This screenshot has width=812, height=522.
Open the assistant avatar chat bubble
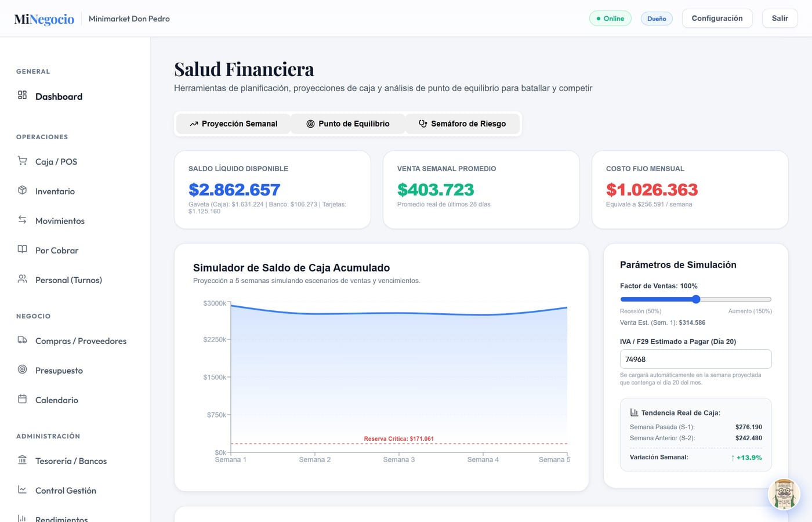coord(784,495)
